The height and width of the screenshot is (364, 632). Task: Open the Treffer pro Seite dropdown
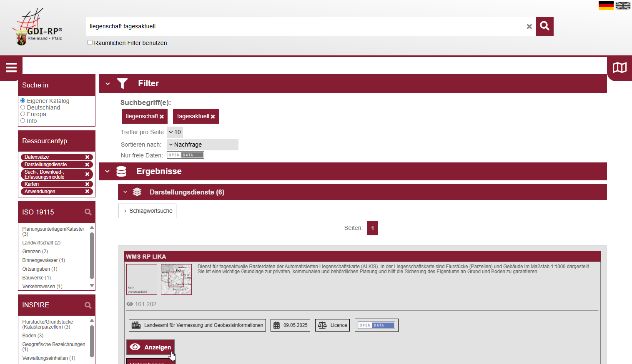(175, 132)
